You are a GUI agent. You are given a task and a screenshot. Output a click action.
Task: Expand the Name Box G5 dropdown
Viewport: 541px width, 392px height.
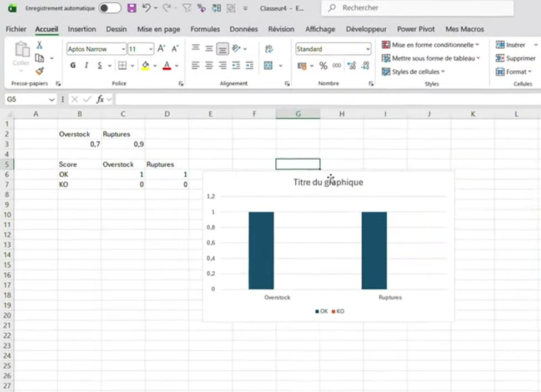(x=52, y=100)
